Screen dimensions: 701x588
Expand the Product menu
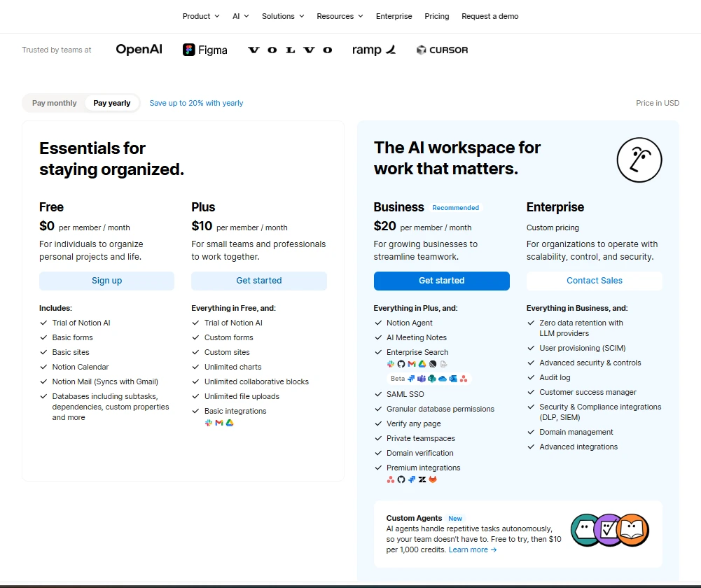coord(201,16)
